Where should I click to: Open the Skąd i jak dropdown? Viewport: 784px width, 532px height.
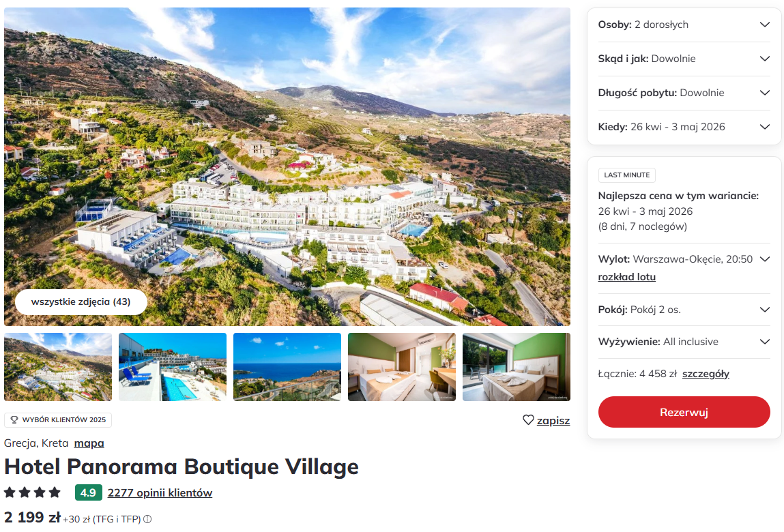tap(764, 59)
